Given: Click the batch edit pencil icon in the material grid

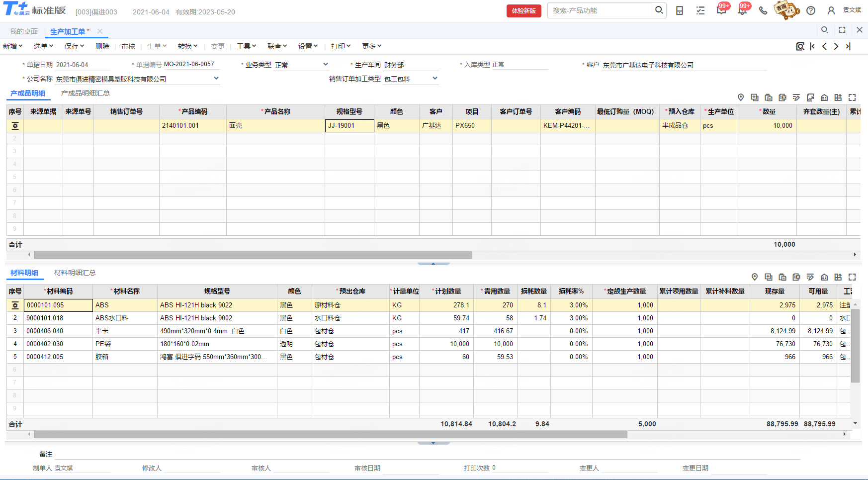Looking at the screenshot, I should tap(810, 277).
